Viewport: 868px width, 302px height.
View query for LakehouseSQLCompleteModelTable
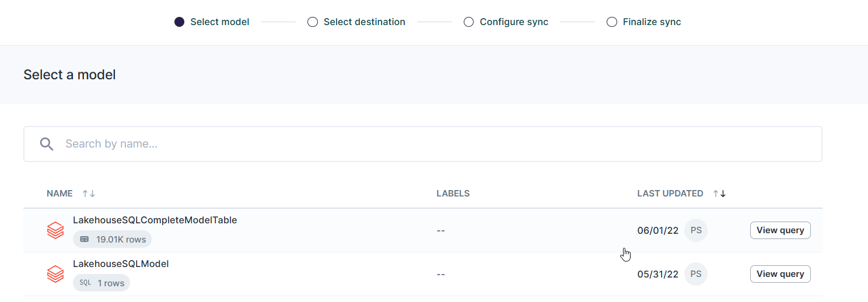[780, 230]
